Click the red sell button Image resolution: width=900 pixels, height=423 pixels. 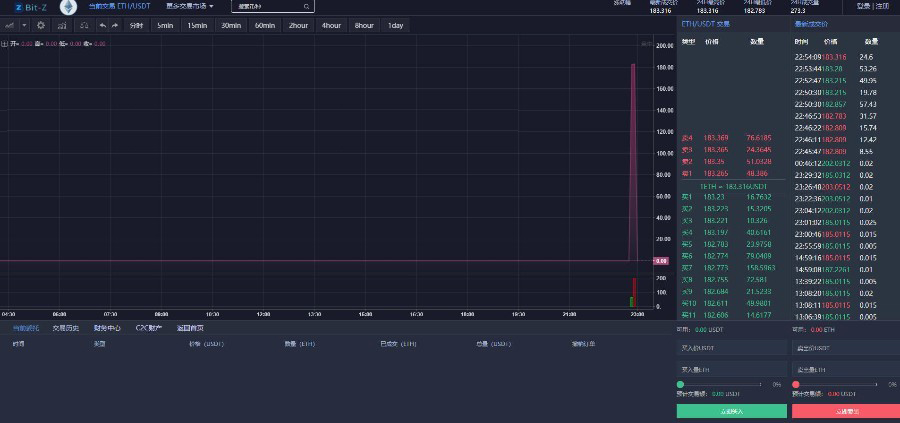pyautogui.click(x=845, y=411)
